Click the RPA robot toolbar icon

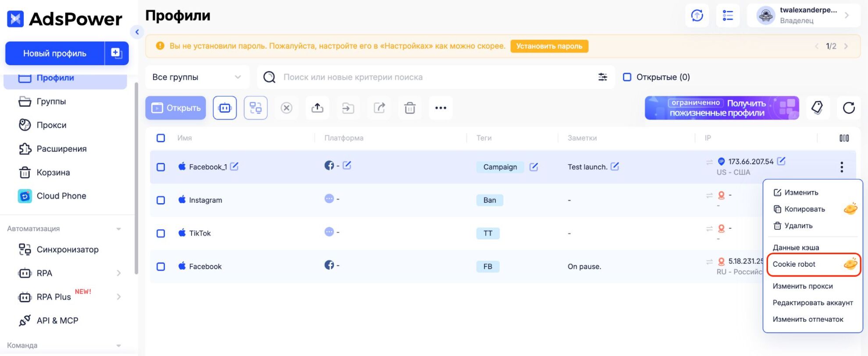pos(225,108)
